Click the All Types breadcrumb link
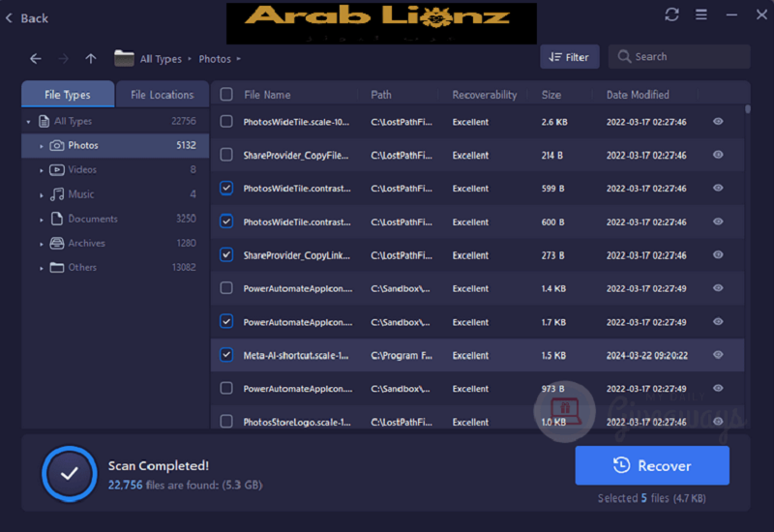 [x=161, y=59]
